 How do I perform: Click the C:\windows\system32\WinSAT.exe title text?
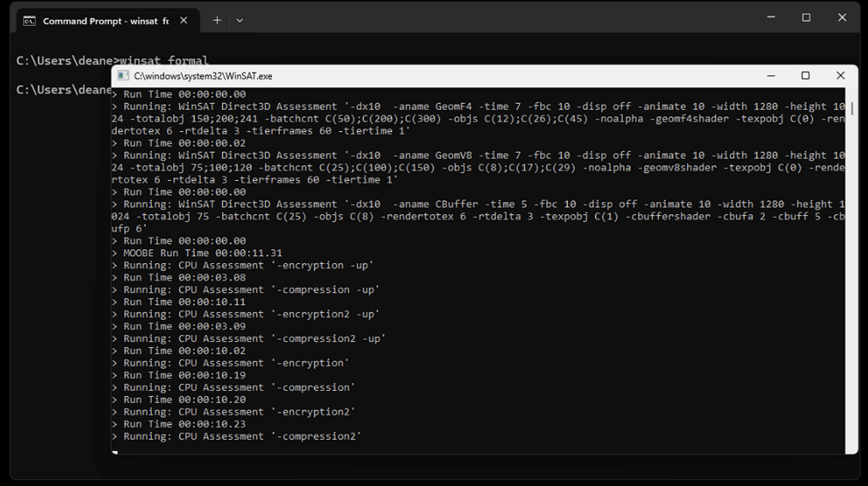203,76
